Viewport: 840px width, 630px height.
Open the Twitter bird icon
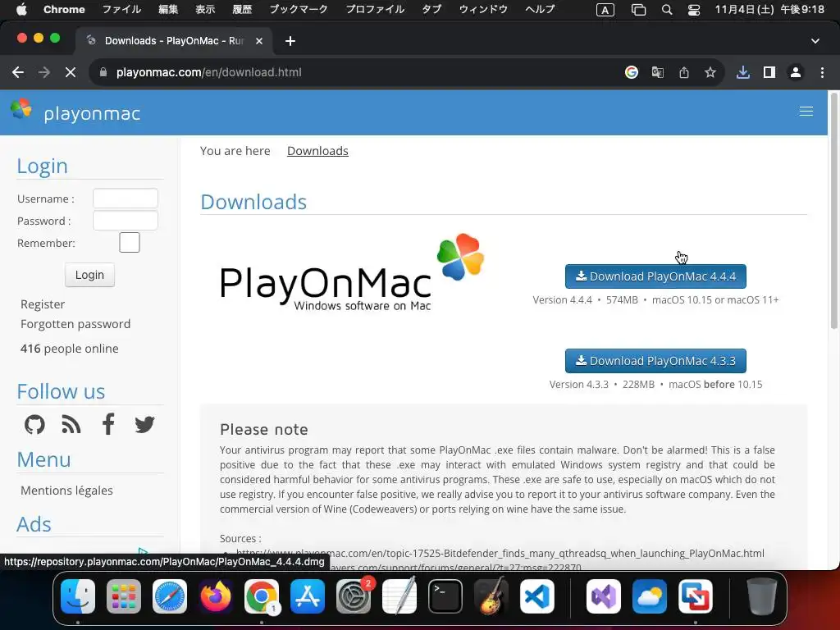144,424
